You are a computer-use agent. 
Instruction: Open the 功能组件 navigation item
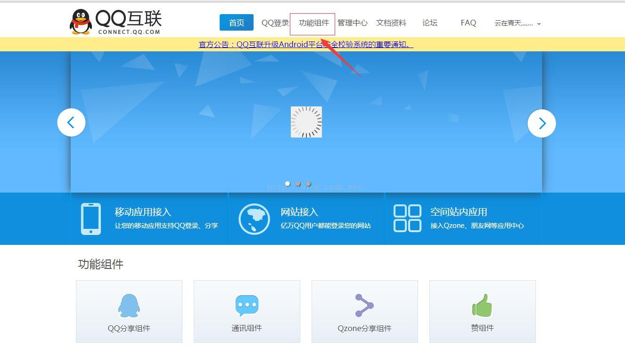(x=314, y=23)
